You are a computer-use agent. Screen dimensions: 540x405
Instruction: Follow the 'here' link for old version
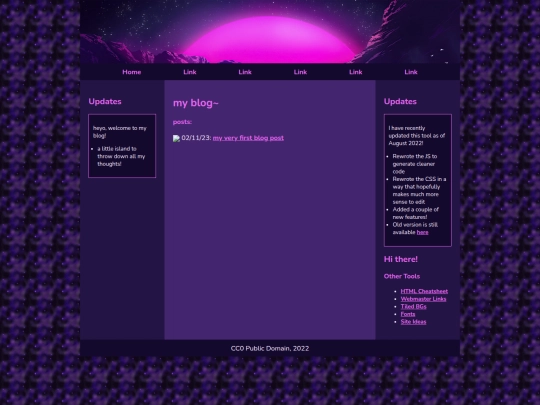click(423, 232)
